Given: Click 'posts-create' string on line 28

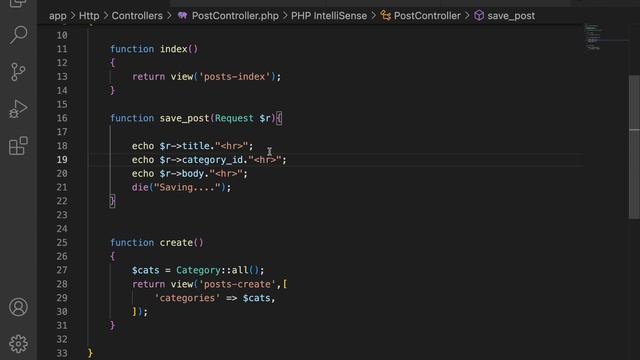Looking at the screenshot, I should pyautogui.click(x=237, y=284).
